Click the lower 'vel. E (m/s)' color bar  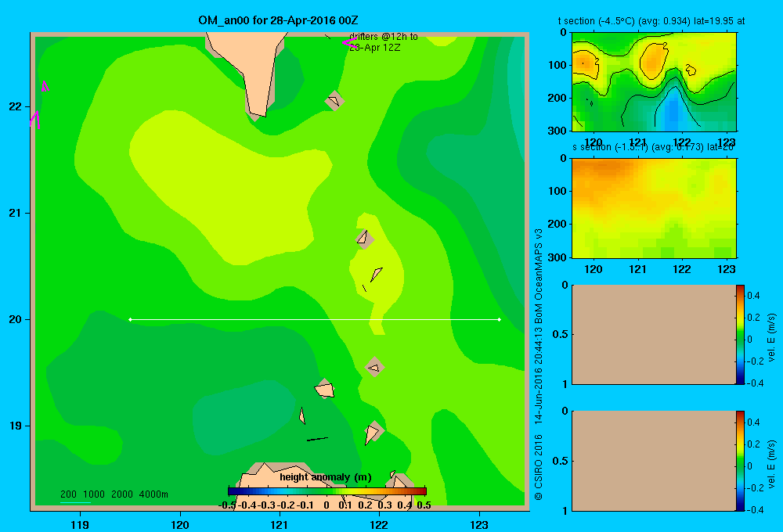coord(740,461)
